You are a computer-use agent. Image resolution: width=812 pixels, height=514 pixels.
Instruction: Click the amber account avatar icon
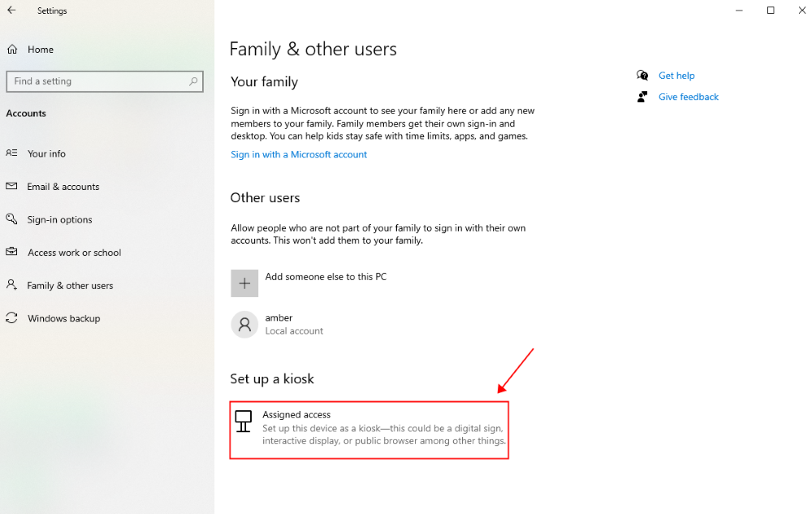(244, 324)
